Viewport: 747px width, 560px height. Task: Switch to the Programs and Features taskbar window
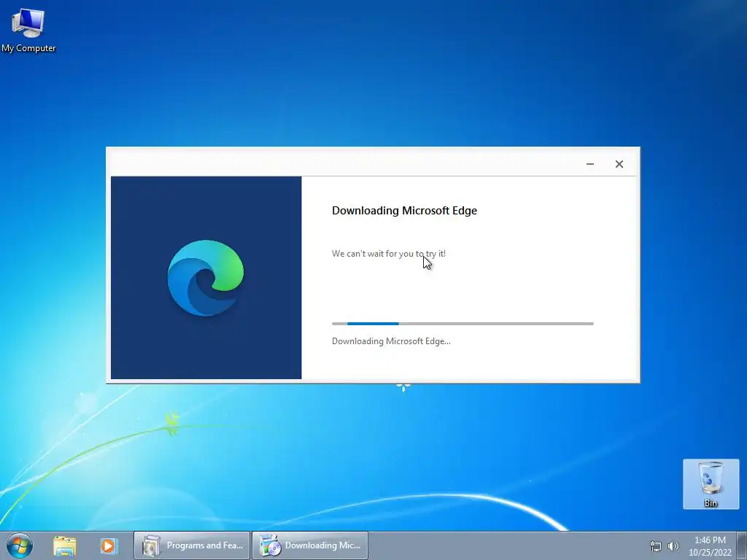pos(192,545)
